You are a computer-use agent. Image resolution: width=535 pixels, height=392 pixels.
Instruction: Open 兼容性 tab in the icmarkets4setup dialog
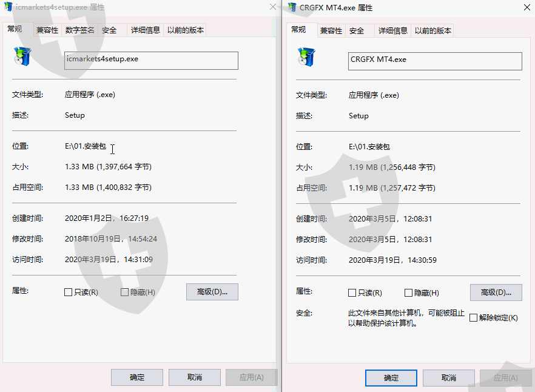tap(47, 30)
